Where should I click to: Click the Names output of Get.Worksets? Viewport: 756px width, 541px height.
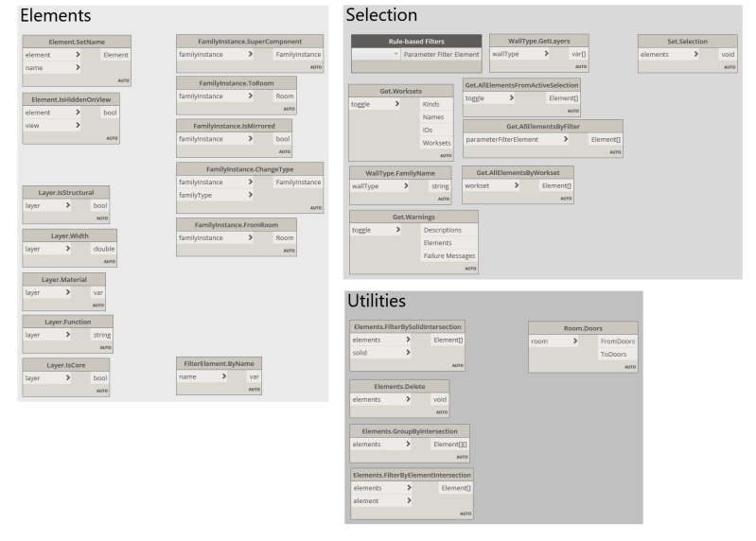pos(436,117)
